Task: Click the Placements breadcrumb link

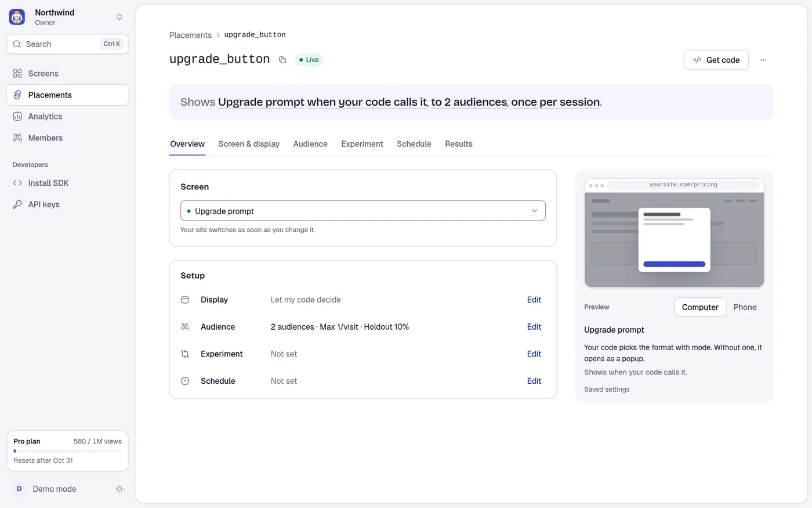Action: pos(190,35)
